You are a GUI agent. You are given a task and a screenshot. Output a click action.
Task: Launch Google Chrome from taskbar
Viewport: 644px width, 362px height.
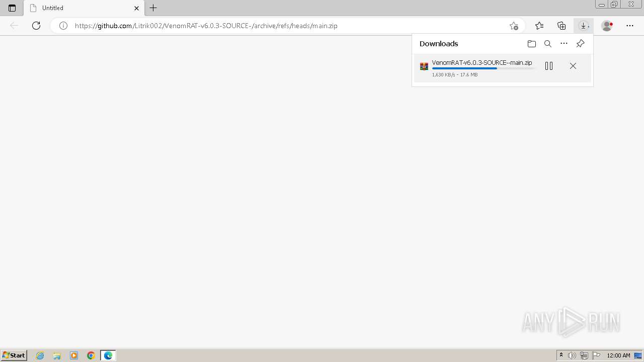coord(91,355)
